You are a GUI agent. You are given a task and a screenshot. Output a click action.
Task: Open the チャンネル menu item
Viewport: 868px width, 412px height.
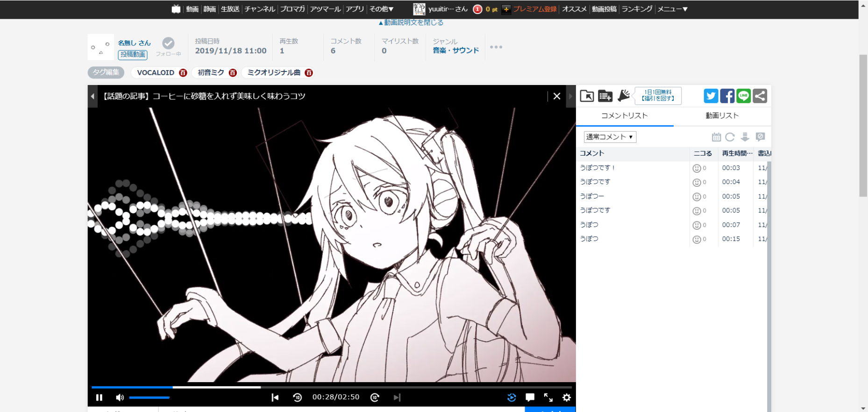click(x=260, y=9)
